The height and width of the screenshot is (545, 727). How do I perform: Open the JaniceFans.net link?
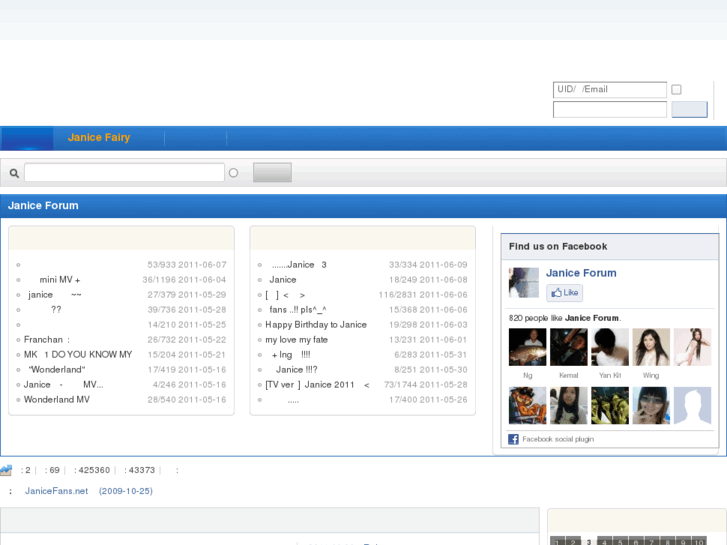coord(56,491)
